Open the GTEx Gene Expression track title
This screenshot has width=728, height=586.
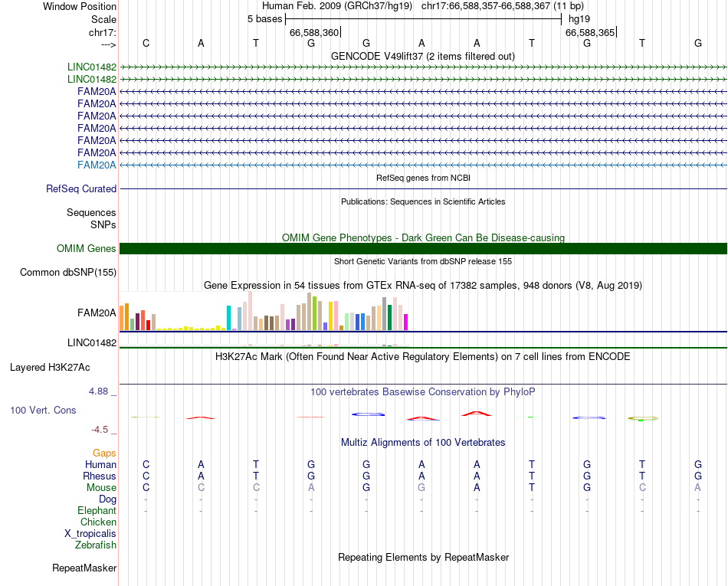tap(423, 286)
